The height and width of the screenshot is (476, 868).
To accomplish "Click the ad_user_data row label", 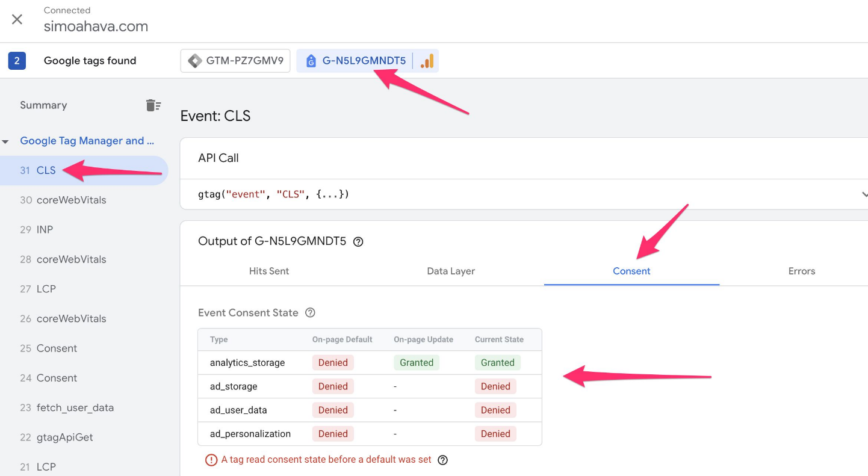I will click(x=238, y=410).
